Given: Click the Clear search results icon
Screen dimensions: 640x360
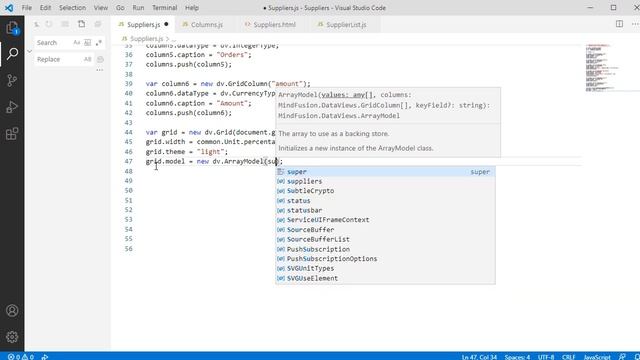Looking at the screenshot, I should tap(65, 24).
